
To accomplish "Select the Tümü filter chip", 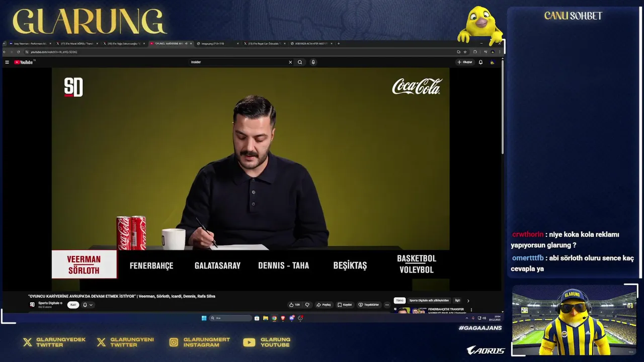I will [x=399, y=301].
